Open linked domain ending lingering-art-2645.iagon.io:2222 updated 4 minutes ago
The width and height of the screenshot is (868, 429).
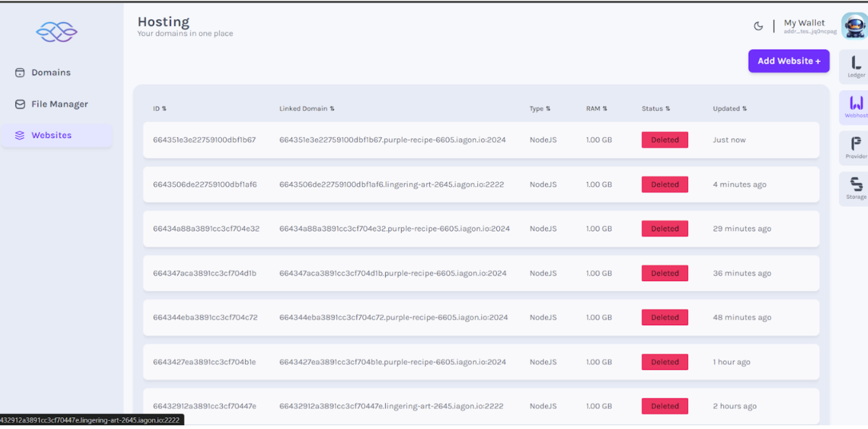pyautogui.click(x=391, y=185)
